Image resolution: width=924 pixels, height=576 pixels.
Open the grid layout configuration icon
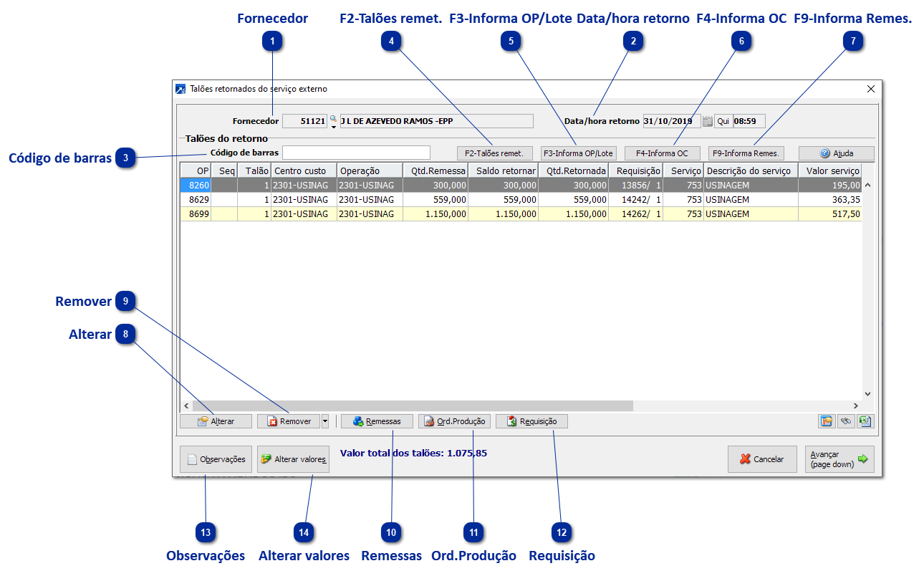[x=827, y=421]
